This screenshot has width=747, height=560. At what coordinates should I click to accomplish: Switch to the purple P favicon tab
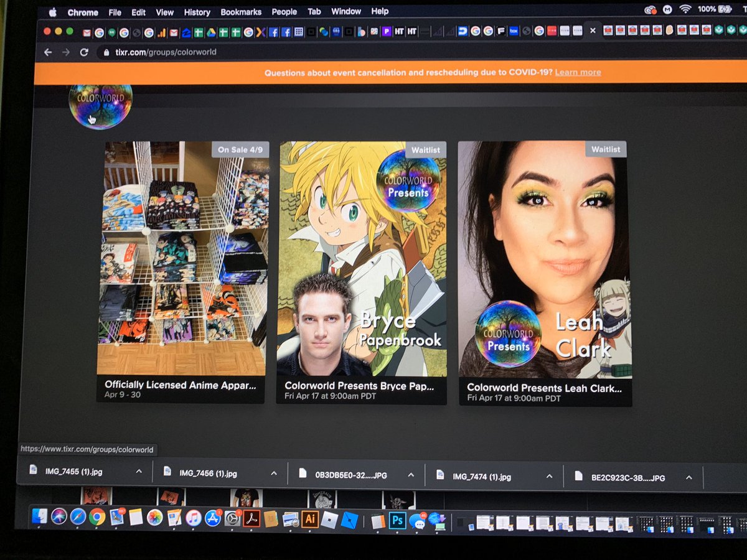point(387,31)
